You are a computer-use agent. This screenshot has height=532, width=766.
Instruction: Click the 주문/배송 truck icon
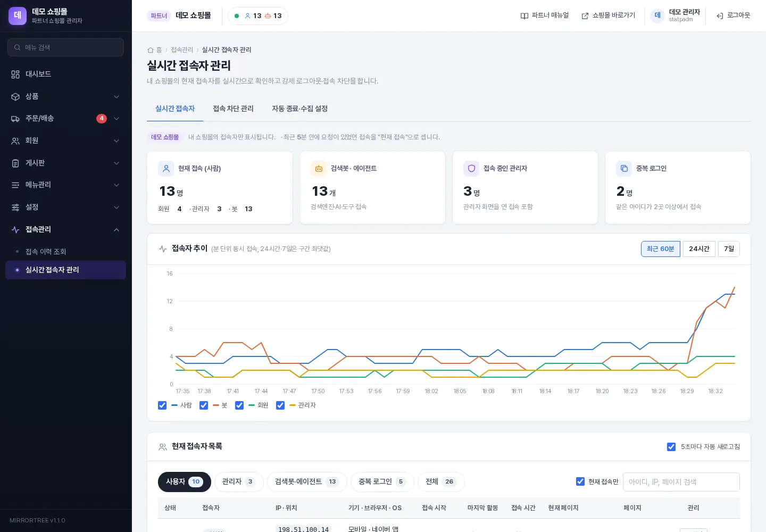[15, 119]
